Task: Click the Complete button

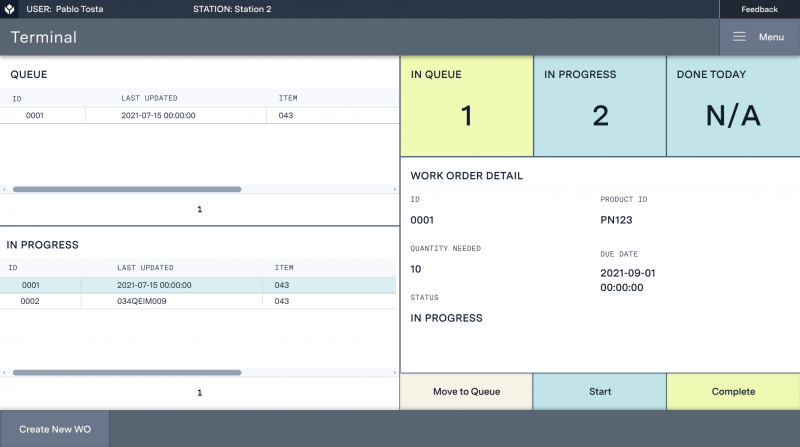Action: coord(733,391)
